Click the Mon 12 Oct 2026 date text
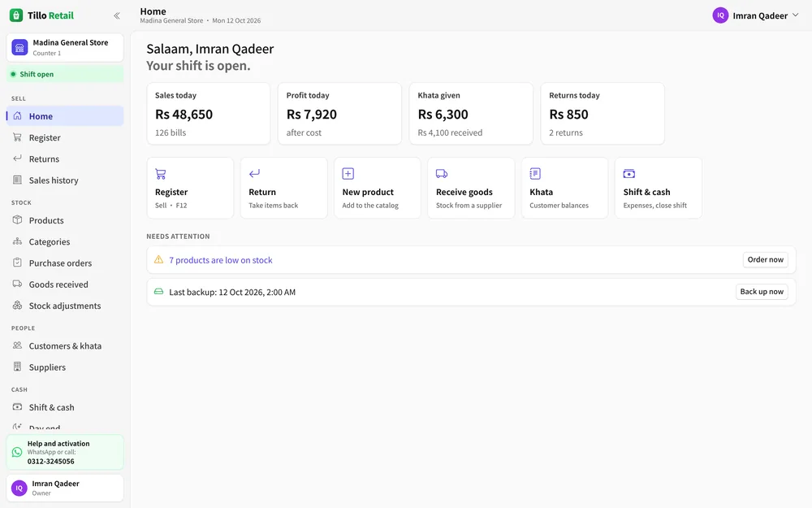 [236, 21]
